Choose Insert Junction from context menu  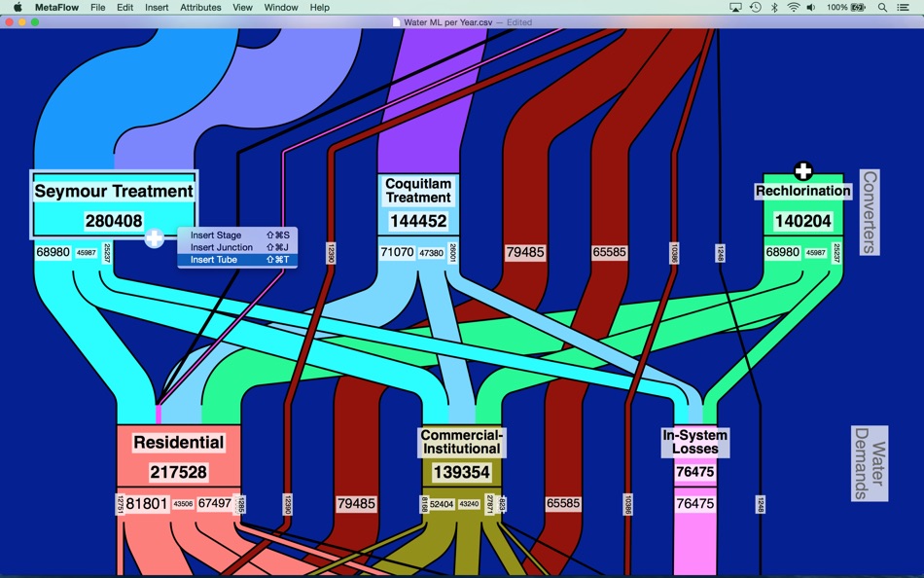coord(237,247)
